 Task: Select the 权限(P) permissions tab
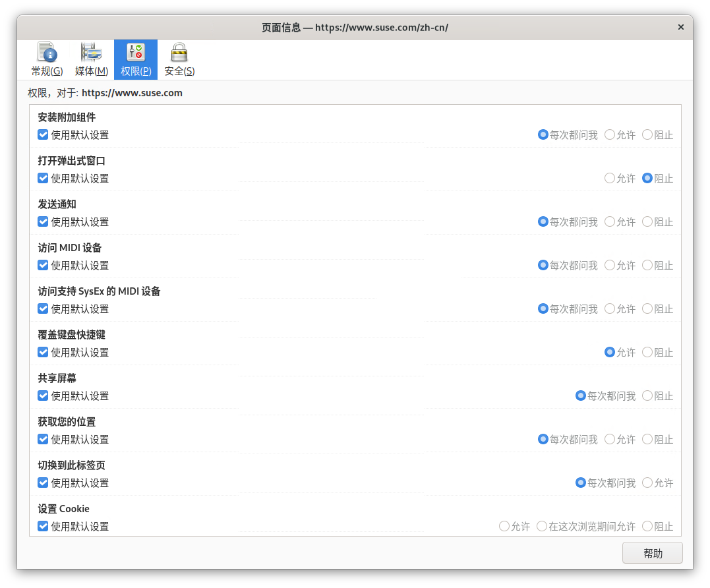[x=136, y=59]
